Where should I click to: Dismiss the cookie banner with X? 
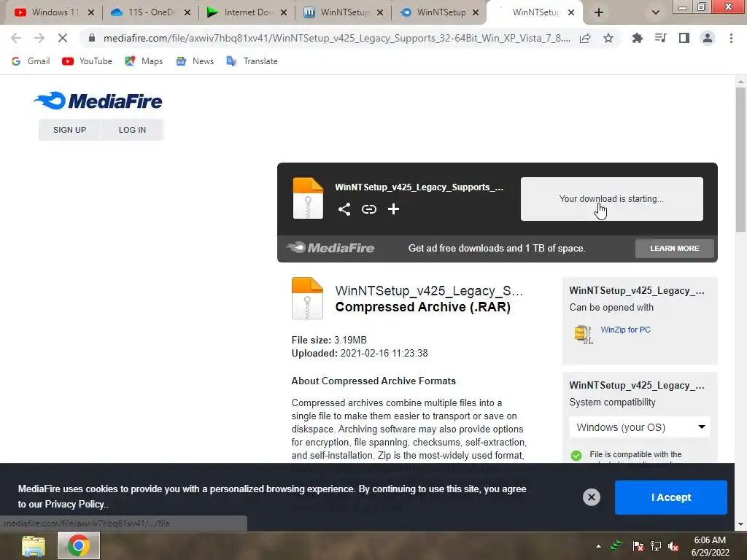591,497
